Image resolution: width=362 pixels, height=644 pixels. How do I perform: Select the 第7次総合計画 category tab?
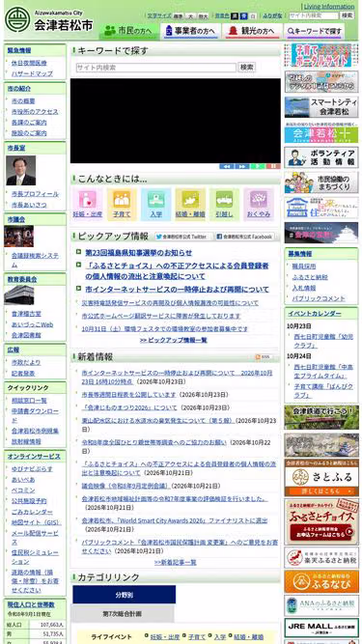[x=123, y=614]
